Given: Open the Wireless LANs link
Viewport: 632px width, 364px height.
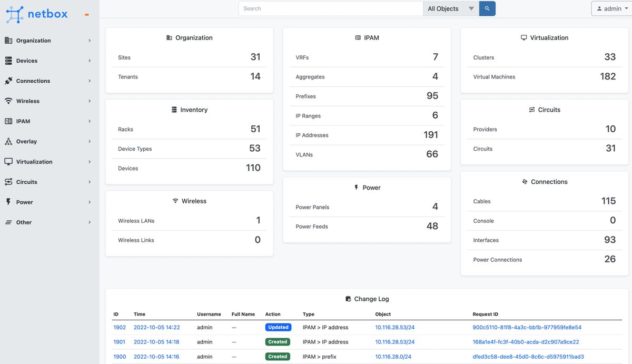Looking at the screenshot, I should (136, 221).
